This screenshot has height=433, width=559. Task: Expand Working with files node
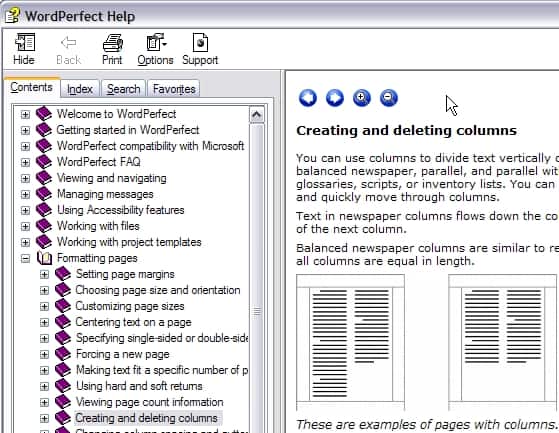coord(25,227)
